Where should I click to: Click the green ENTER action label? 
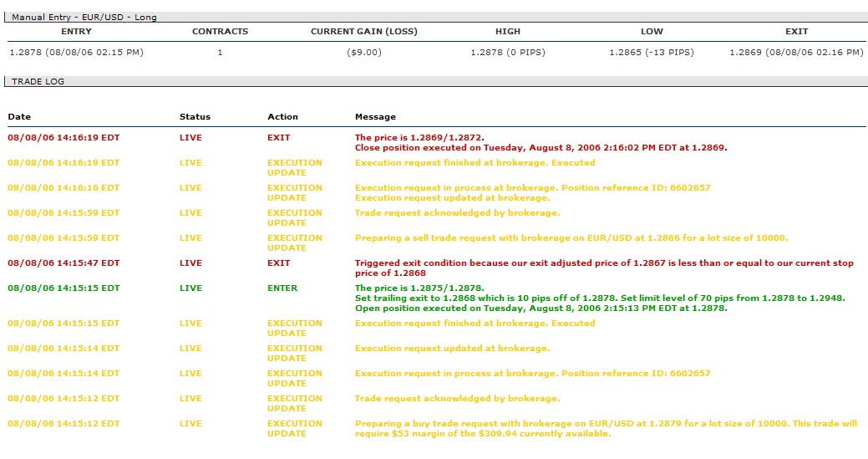click(282, 288)
